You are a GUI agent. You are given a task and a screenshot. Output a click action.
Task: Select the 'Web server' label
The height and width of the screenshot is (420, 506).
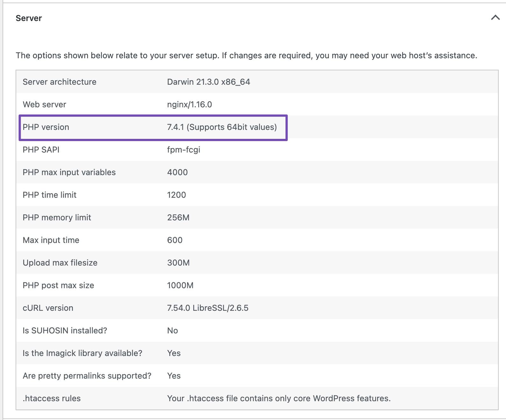click(45, 104)
